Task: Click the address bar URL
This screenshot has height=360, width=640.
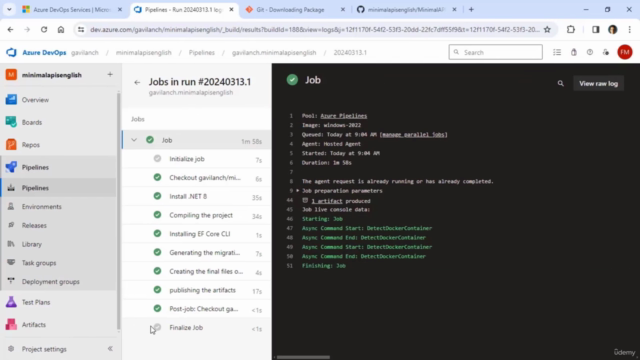Action: click(315, 29)
